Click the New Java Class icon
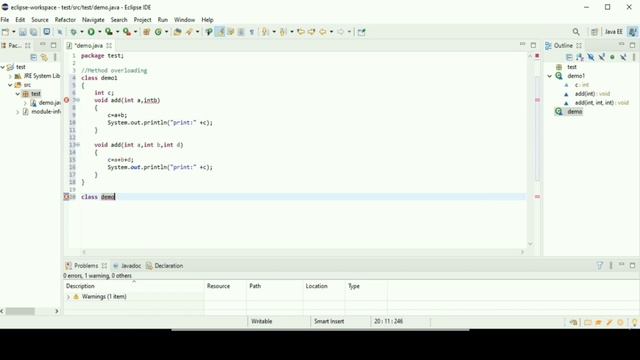Image resolution: width=640 pixels, height=360 pixels. 158,32
